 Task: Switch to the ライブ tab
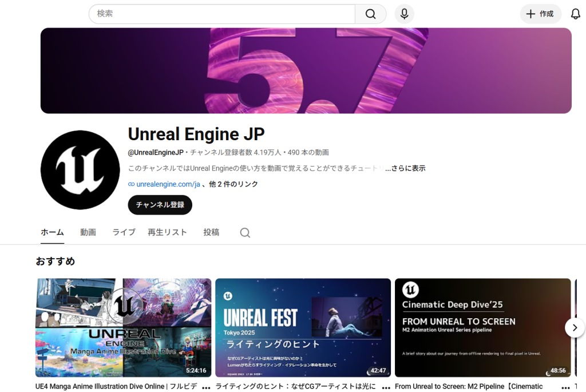(x=124, y=232)
